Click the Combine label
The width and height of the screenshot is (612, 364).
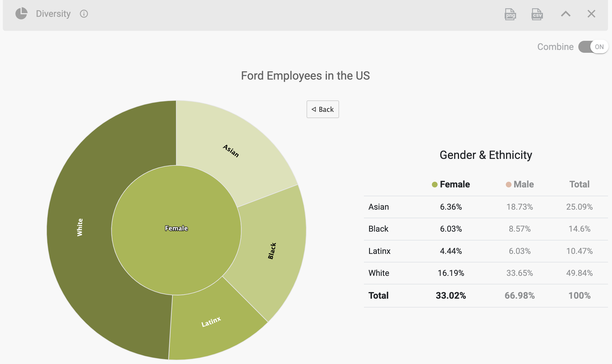[555, 47]
